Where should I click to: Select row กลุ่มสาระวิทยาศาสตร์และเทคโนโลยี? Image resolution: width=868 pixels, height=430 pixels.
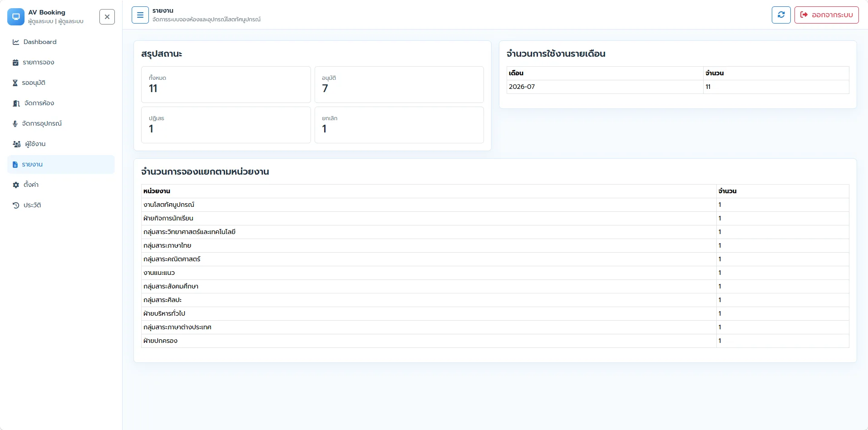495,232
